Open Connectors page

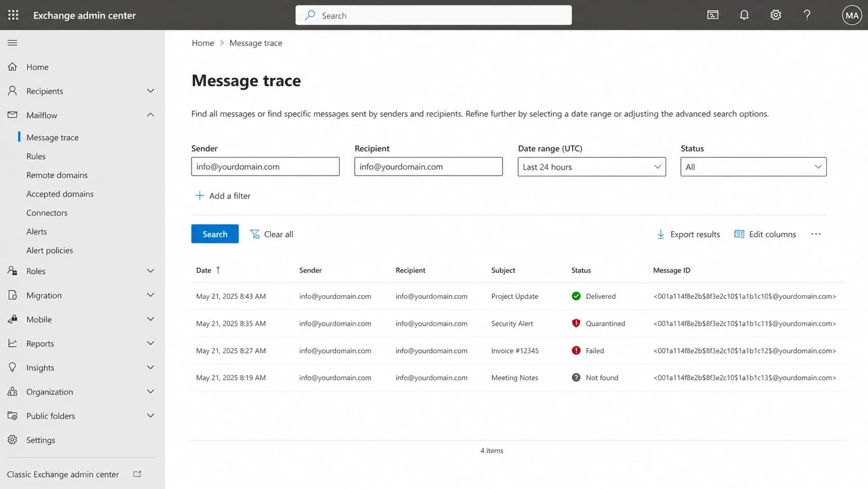click(x=47, y=213)
